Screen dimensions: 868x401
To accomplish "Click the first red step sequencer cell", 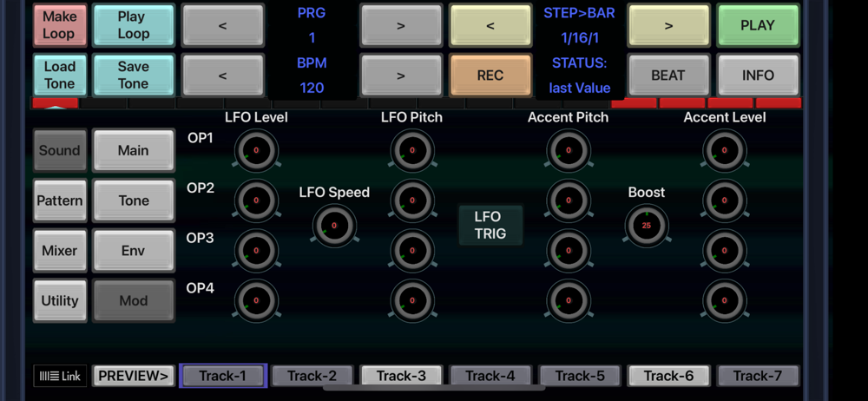I will (56, 103).
